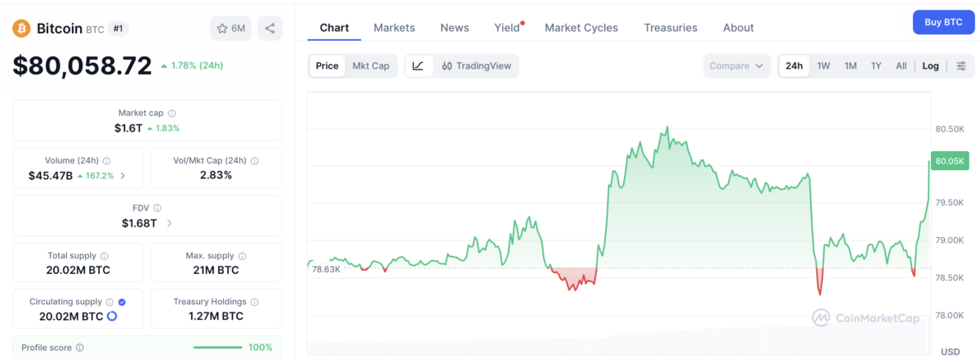Expand the Volume (24h) chevron arrow
980x359 pixels.
123,175
